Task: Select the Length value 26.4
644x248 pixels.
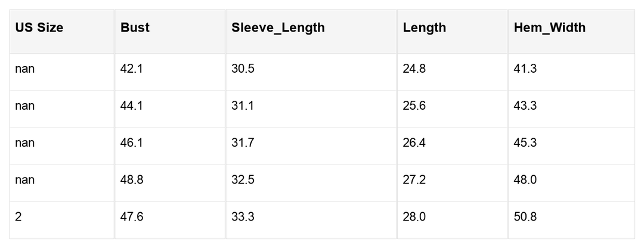Action: [x=414, y=143]
